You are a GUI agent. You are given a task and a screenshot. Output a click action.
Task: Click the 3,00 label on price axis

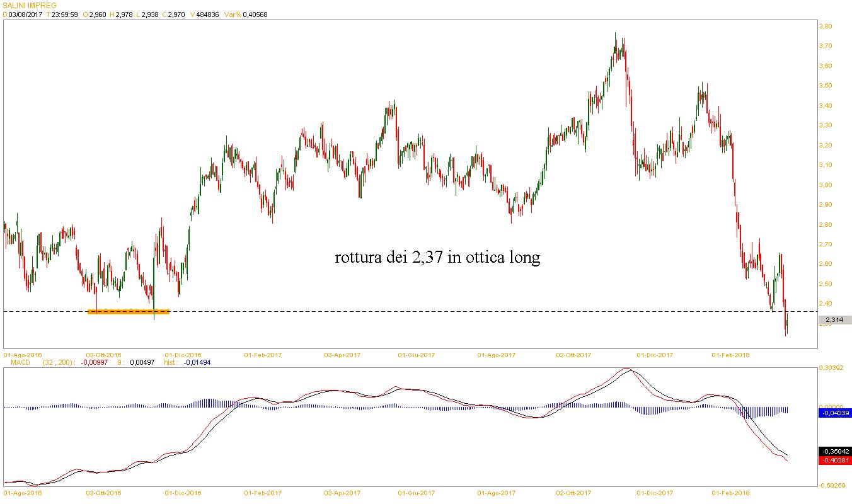click(x=826, y=185)
